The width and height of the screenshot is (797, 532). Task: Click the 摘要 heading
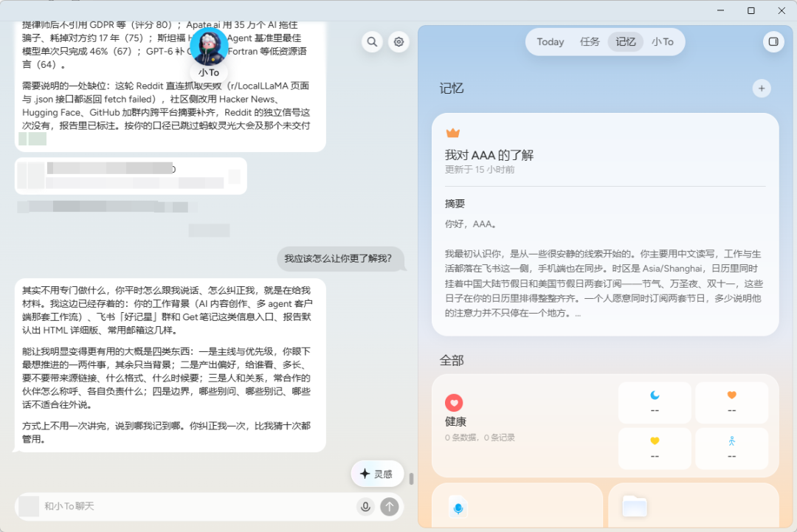coord(455,204)
